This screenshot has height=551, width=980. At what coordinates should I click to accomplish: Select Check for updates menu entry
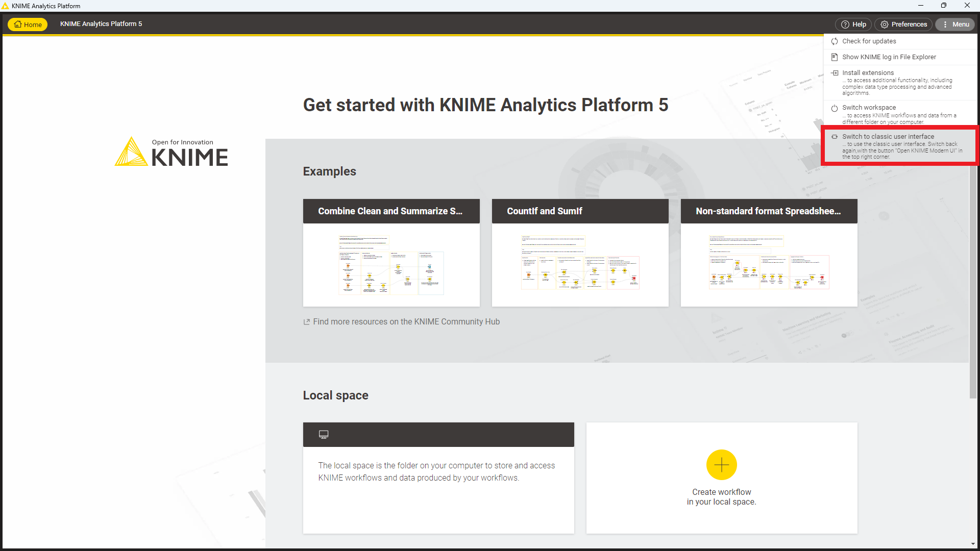pos(869,41)
